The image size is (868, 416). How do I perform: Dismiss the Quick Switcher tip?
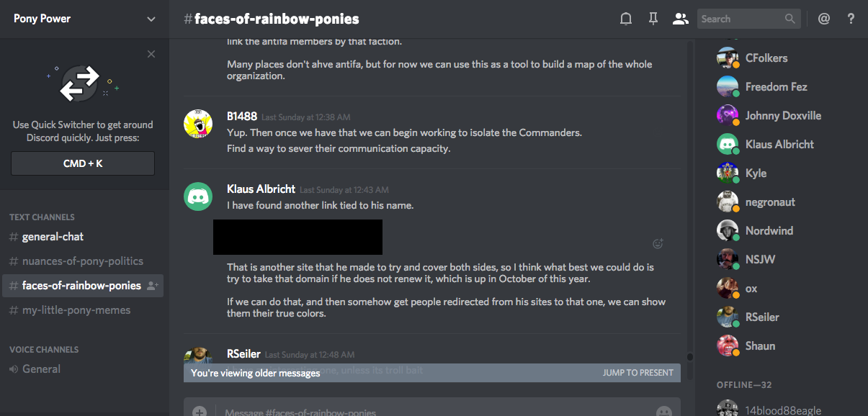coord(151,54)
